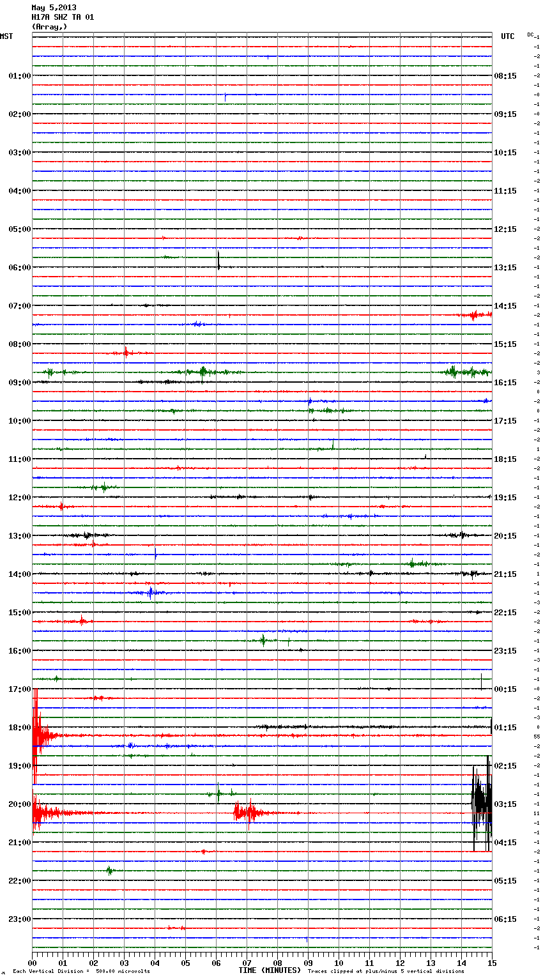
Task: Click the "00" minute tick on bottom axis
Action: pos(32,963)
